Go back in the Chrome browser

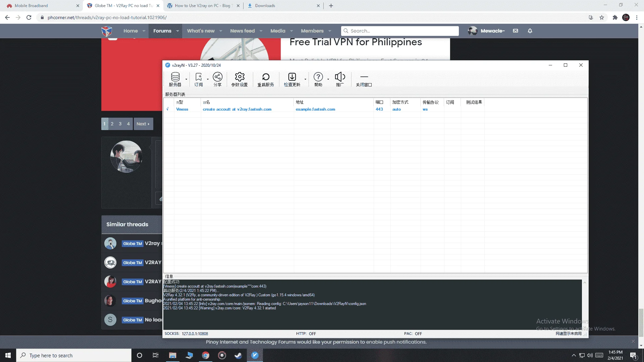[7, 17]
